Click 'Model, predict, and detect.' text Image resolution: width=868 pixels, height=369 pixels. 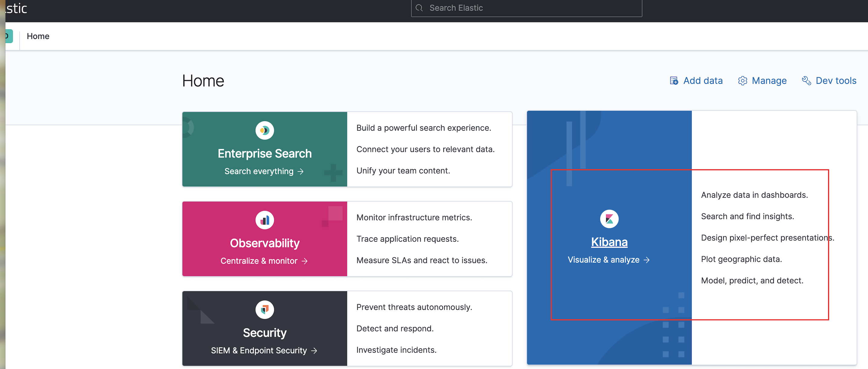752,281
